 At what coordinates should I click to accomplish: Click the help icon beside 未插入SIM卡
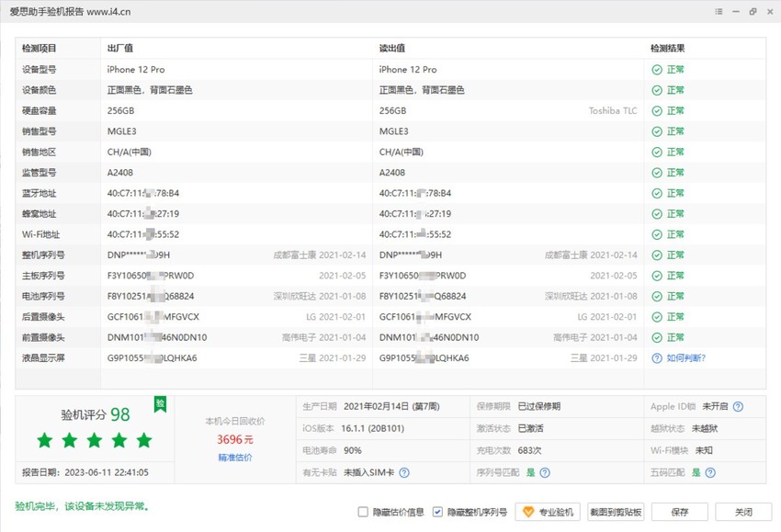pos(404,472)
